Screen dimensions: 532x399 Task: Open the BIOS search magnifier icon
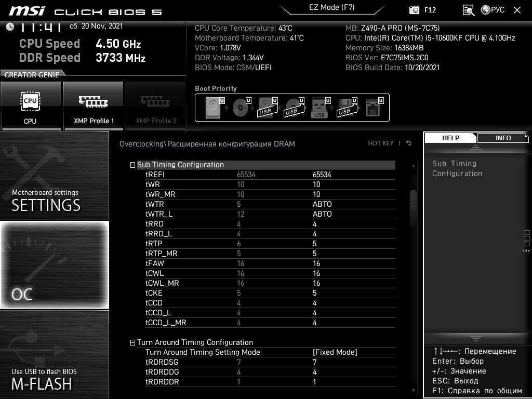469,10
